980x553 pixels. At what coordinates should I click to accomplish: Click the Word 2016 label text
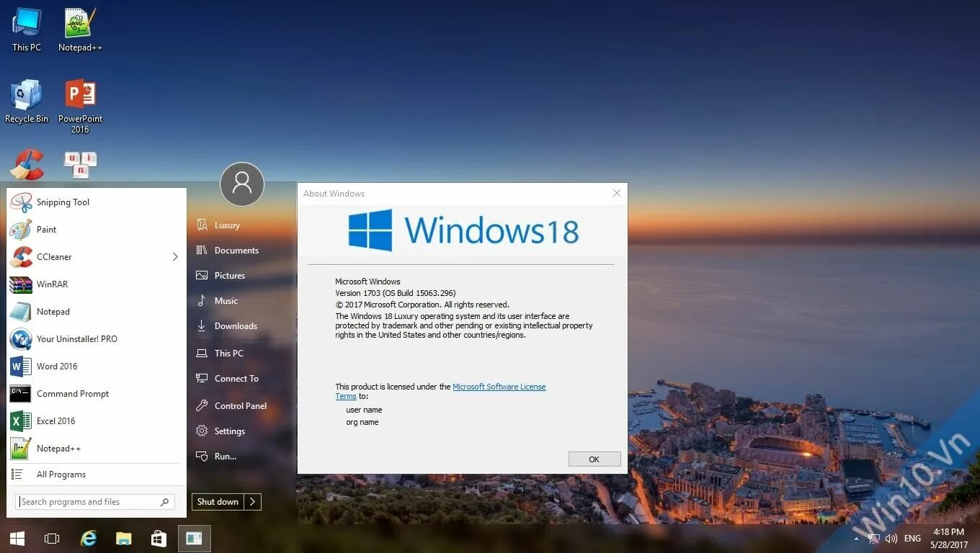coord(57,367)
